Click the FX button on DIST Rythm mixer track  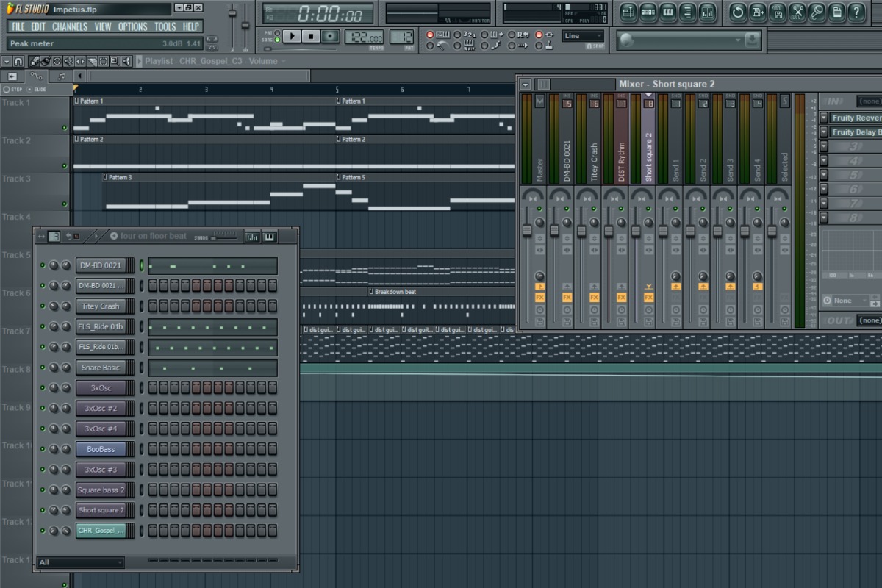coord(622,297)
